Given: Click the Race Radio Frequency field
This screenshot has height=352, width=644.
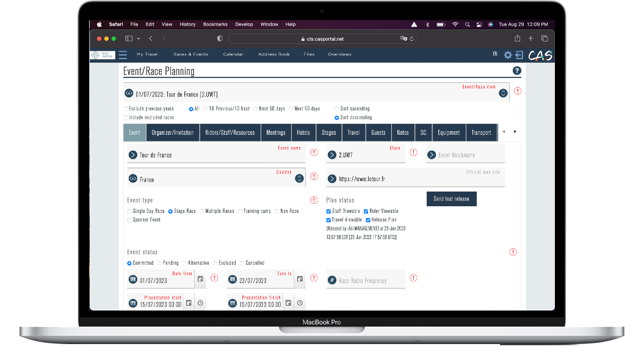Looking at the screenshot, I should point(366,279).
